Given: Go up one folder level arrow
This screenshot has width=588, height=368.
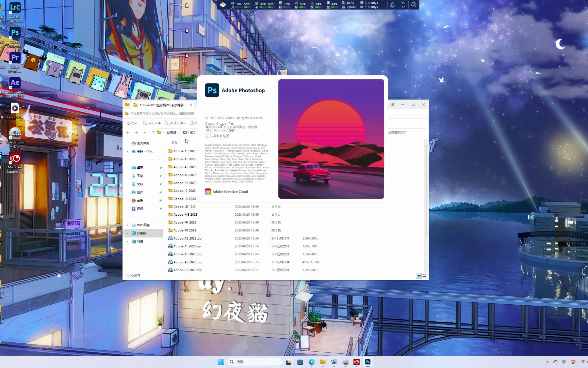Looking at the screenshot, I should pyautogui.click(x=153, y=133).
